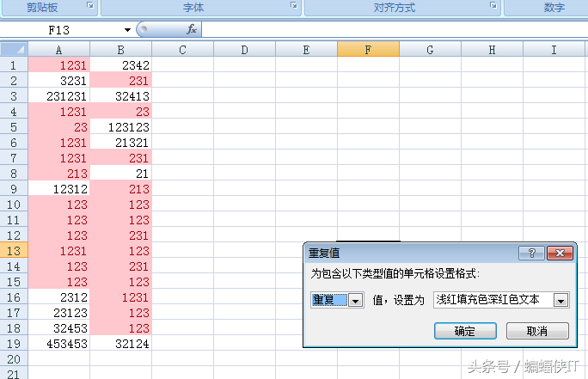Select row 1 header
Screen dimensions: 588x379
point(14,64)
